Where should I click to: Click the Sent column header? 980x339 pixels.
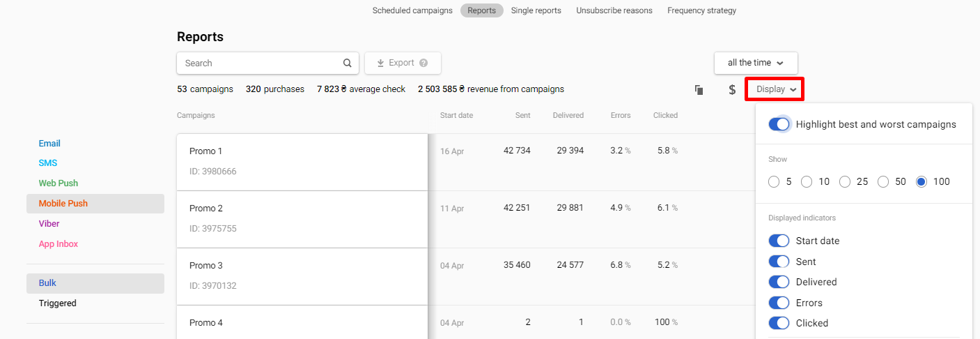point(522,115)
